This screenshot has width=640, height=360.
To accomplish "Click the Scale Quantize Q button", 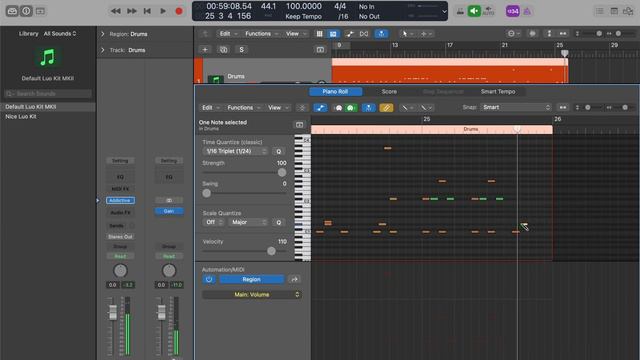I will pyautogui.click(x=279, y=222).
